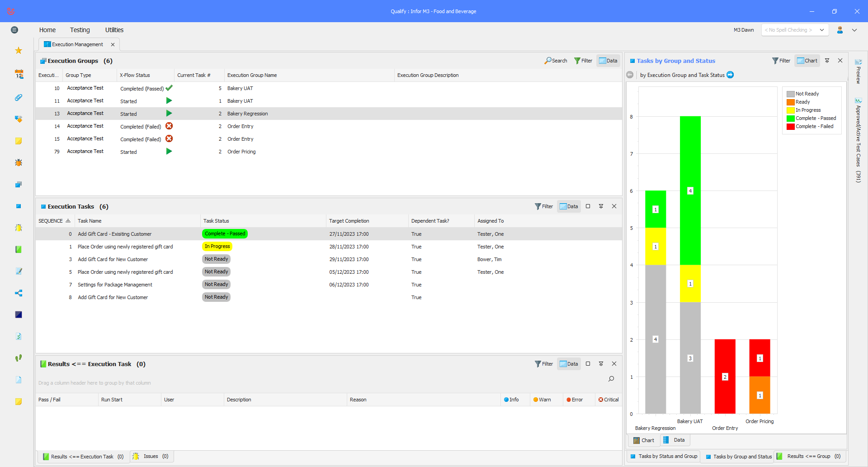Toggle the Info results filter
Screen dimensions: 868x467
click(x=511, y=400)
